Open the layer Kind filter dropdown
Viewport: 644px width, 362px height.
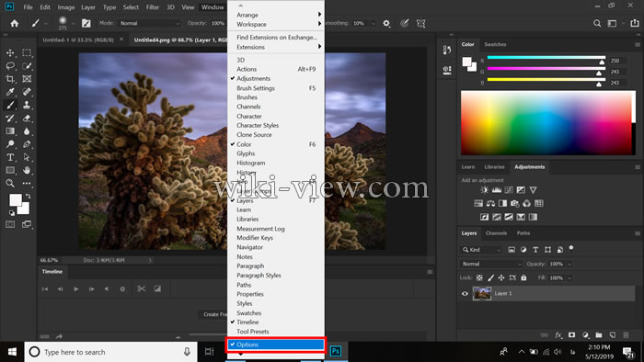481,249
